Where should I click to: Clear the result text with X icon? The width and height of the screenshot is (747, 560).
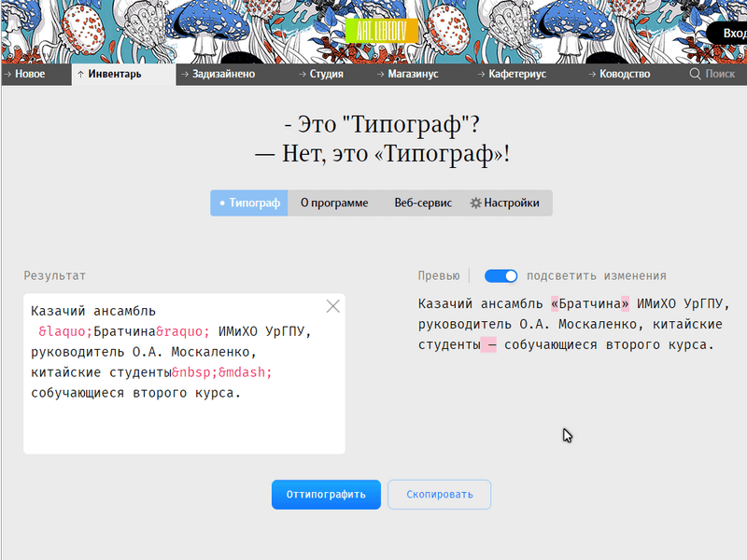click(333, 306)
